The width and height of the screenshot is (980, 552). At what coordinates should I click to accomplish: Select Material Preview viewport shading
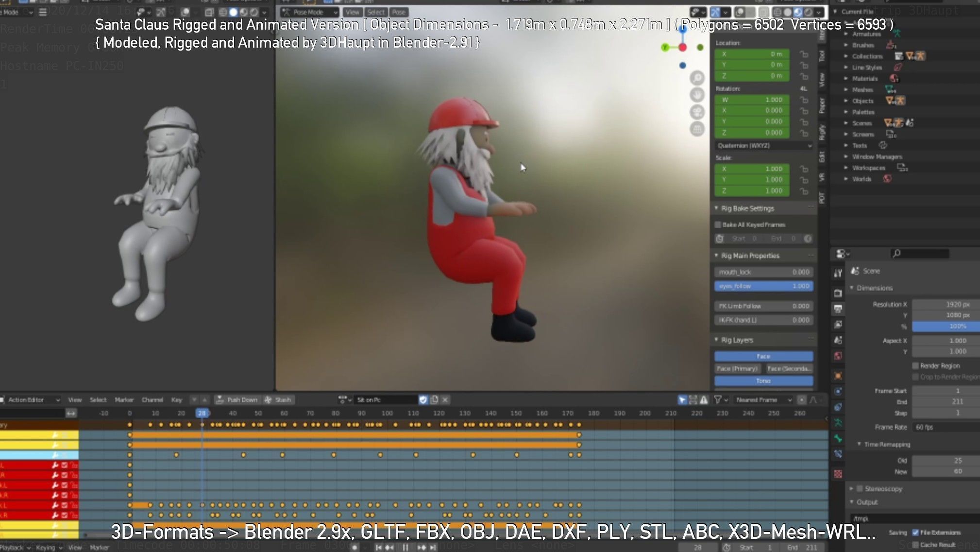click(x=798, y=12)
